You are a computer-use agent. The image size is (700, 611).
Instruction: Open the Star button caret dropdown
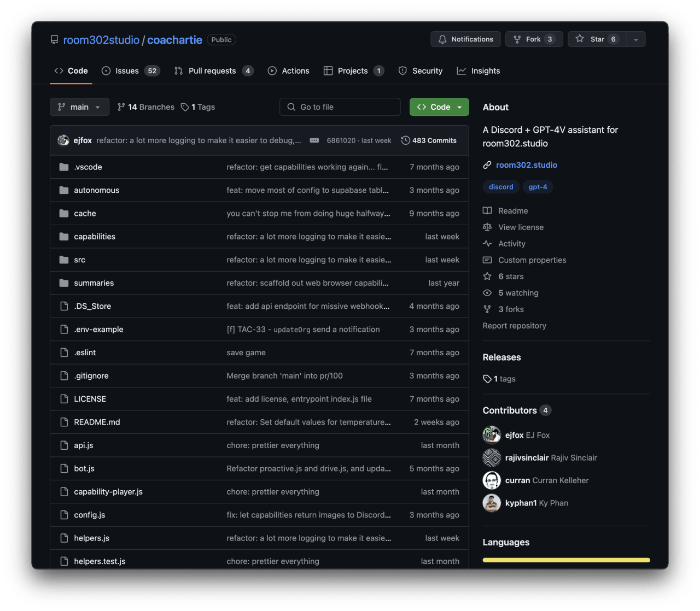point(635,39)
